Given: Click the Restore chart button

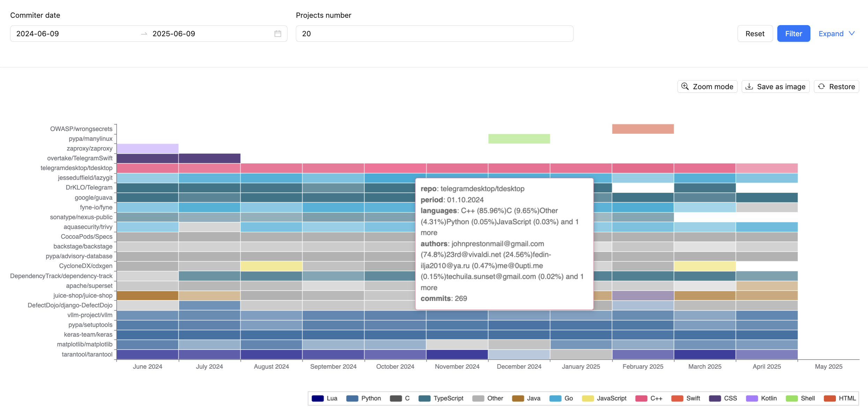Looking at the screenshot, I should click(x=836, y=86).
